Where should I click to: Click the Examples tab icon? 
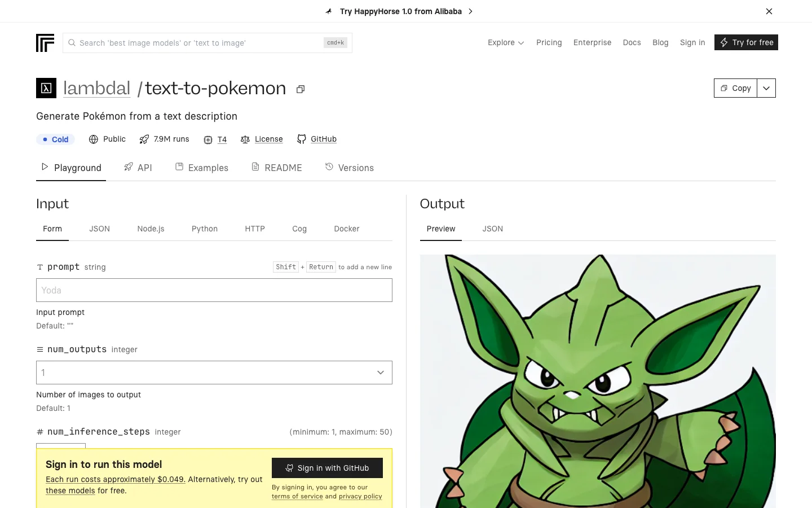point(179,167)
